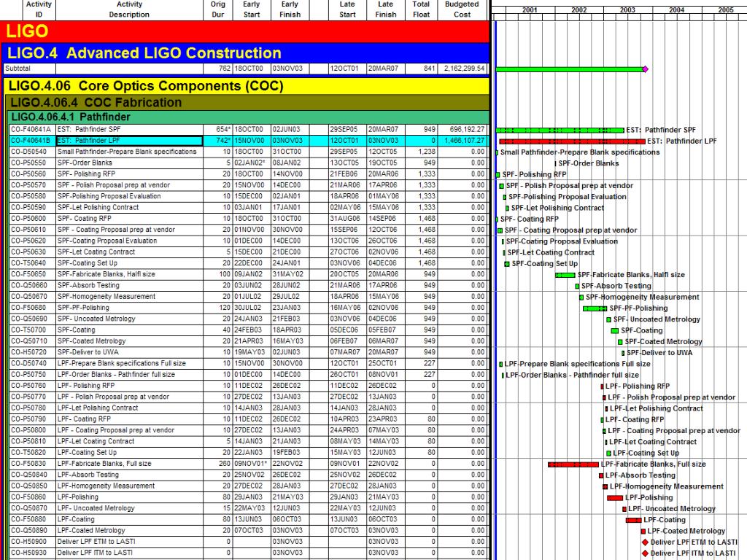Click the Subtotal row label

click(x=18, y=68)
